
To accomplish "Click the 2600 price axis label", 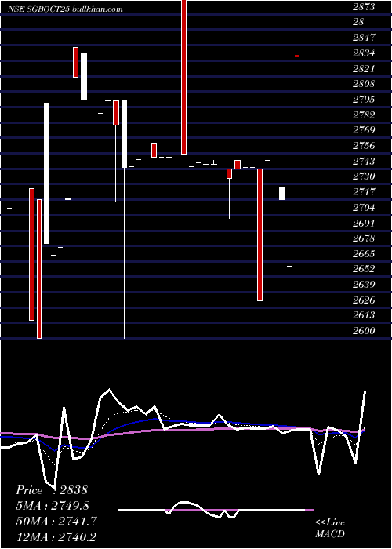I will tap(364, 330).
